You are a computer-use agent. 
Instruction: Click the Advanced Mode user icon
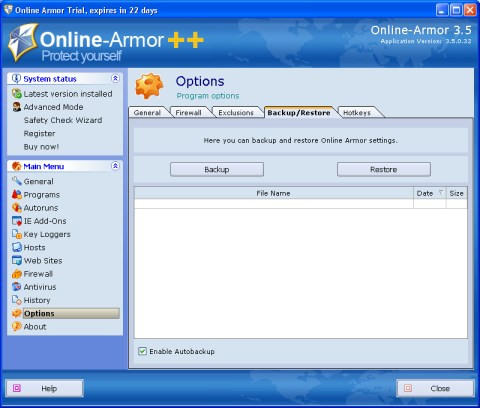click(x=17, y=107)
